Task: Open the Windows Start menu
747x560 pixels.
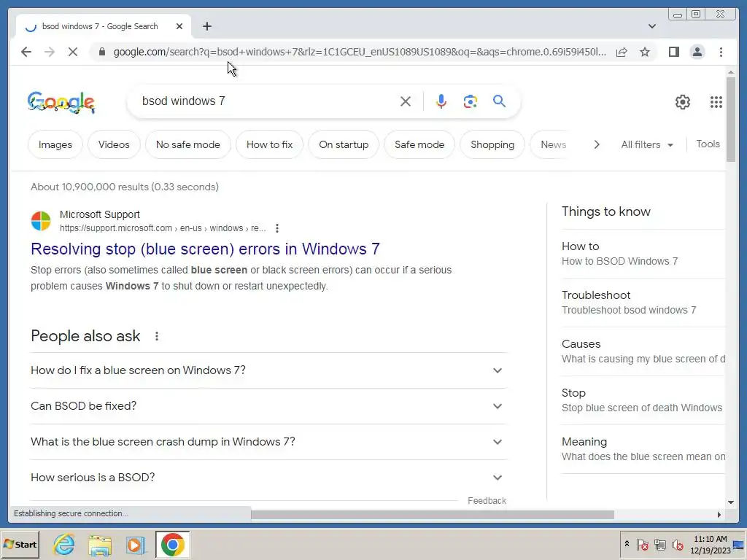Action: coord(20,544)
